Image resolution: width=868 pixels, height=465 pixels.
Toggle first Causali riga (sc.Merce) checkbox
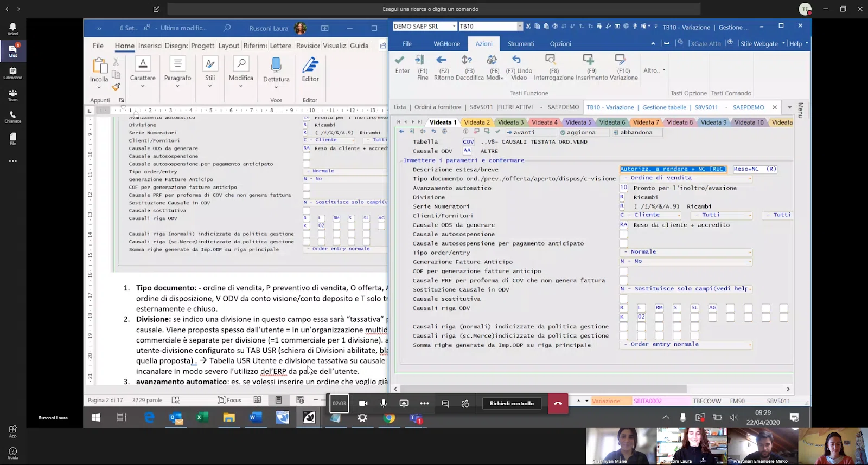(624, 335)
